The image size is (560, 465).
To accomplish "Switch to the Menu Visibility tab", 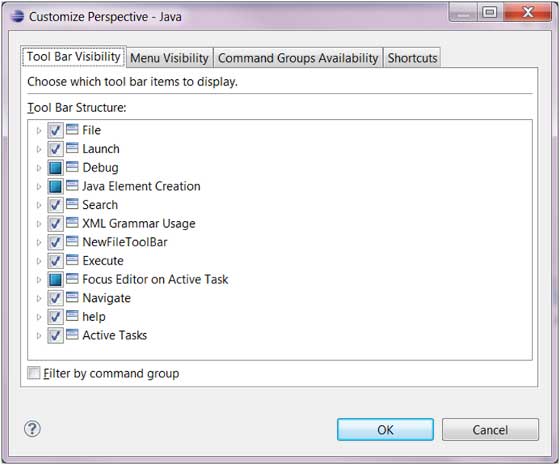I will coord(169,58).
